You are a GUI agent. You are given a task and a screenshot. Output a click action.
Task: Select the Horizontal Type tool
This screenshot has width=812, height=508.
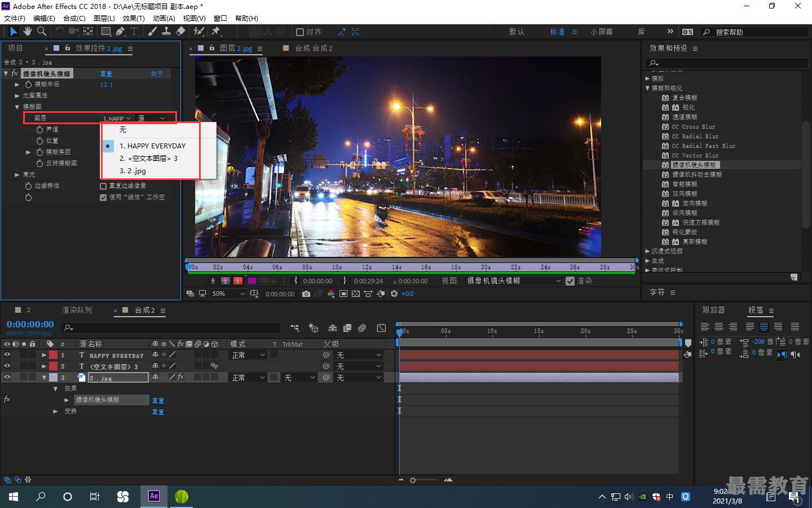134,32
